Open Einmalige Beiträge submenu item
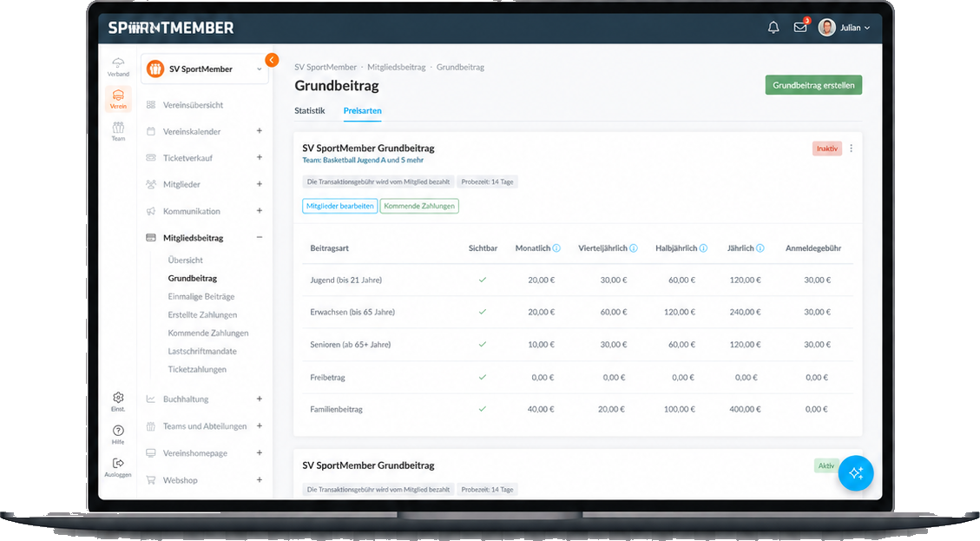Viewport: 980px width, 541px height. tap(201, 296)
